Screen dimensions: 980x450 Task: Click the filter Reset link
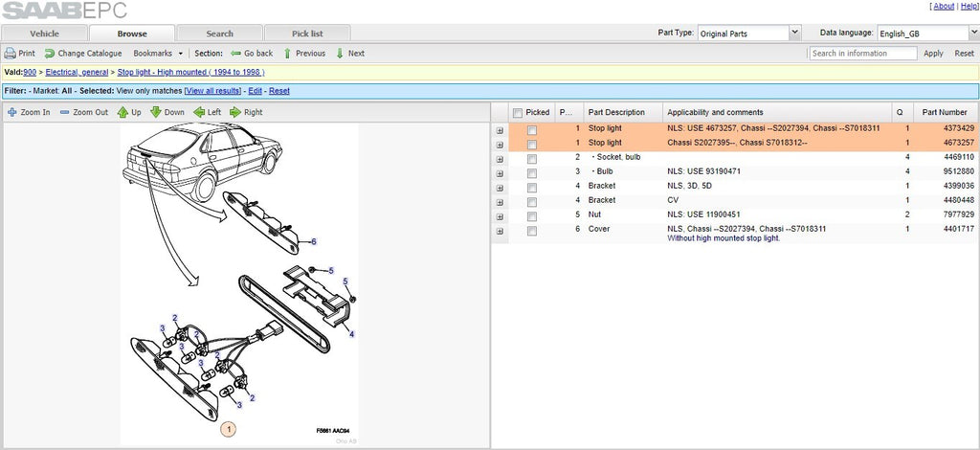tap(279, 91)
